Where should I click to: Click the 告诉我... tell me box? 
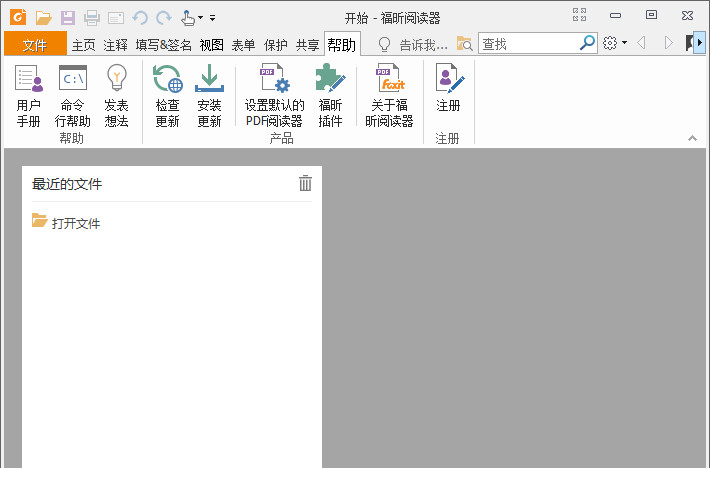423,45
